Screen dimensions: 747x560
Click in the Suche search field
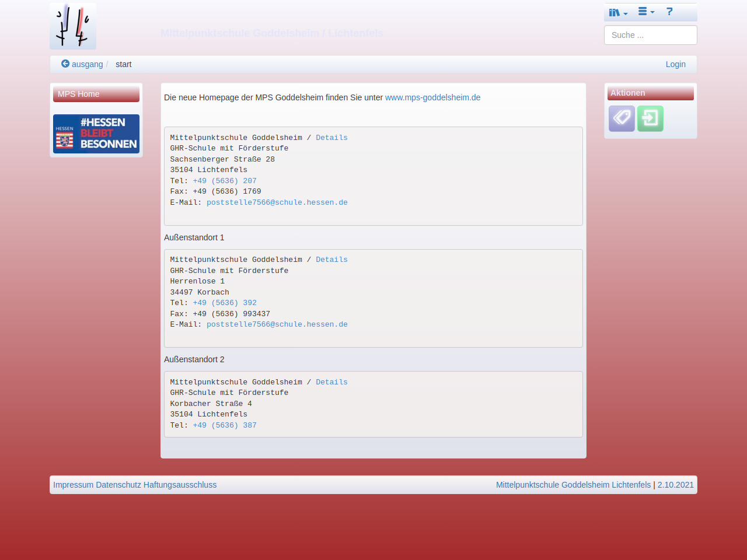point(650,35)
